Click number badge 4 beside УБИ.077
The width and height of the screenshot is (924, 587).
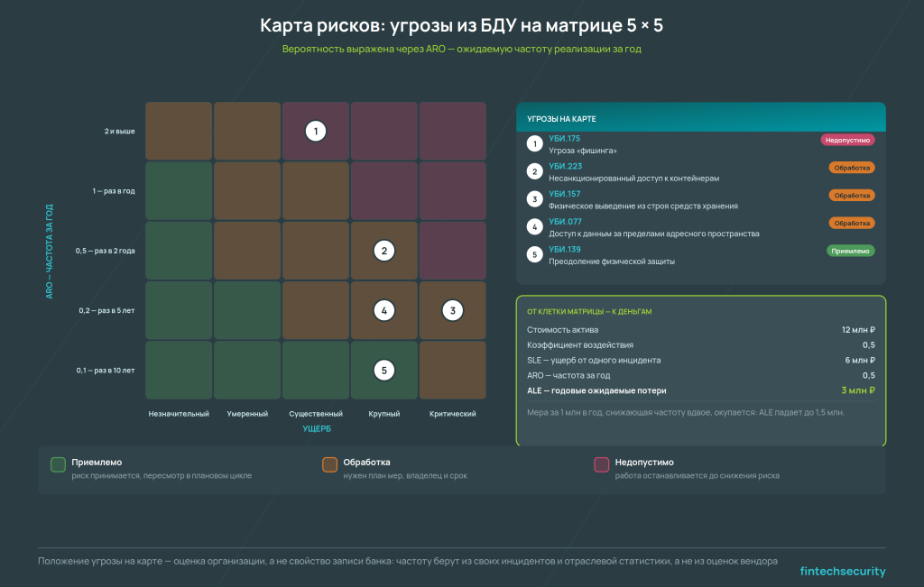534,226
